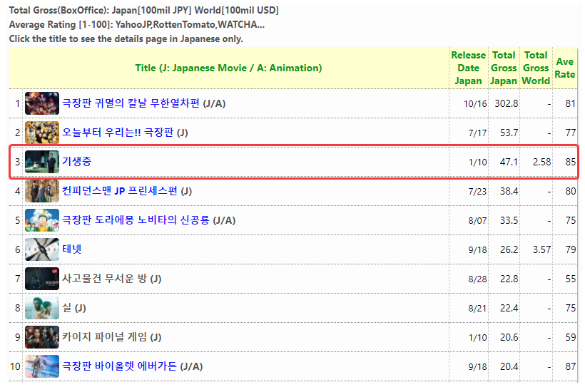Open the 극장판 귀멸의 칼날 무한열차편 title link
Viewport: 585px width, 392px height.
(x=131, y=103)
